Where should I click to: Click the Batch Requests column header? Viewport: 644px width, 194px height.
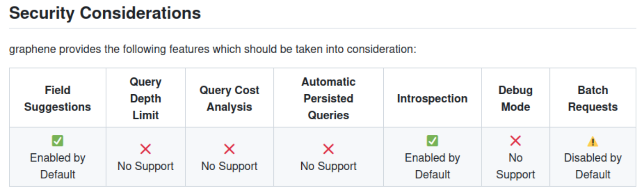(x=593, y=99)
